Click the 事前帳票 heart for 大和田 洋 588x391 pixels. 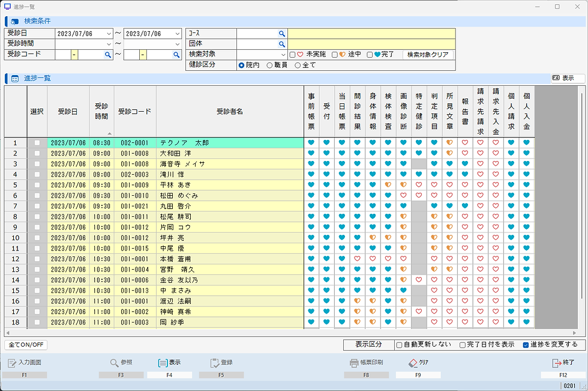311,153
